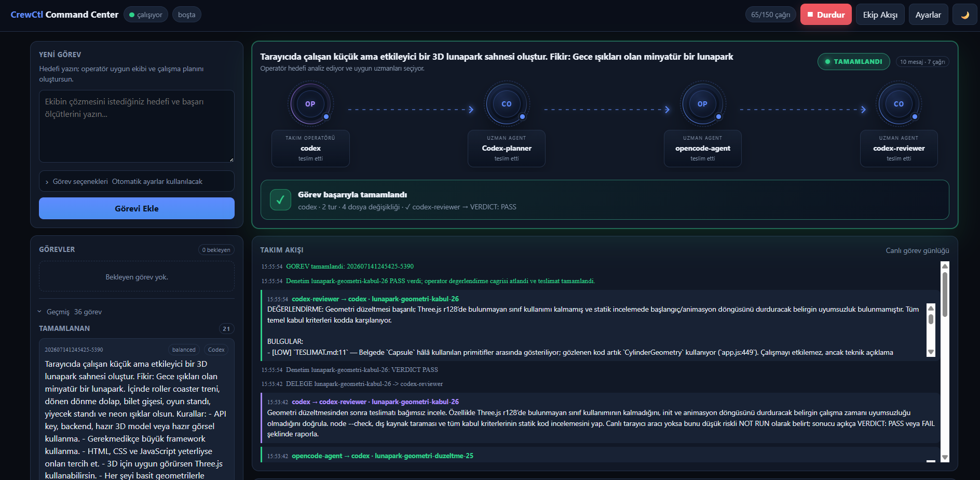980x480 pixels.
Task: Click log line DELEGE lunapark-geometri-kabul-26
Action: coord(364,384)
